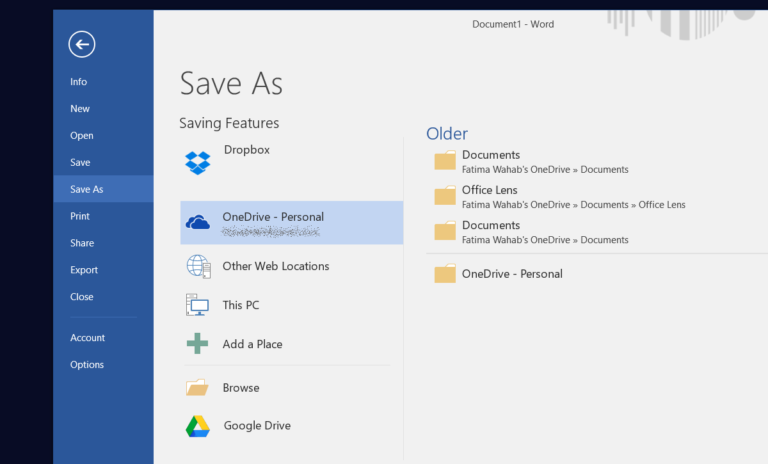Open the Share page

[x=82, y=243]
